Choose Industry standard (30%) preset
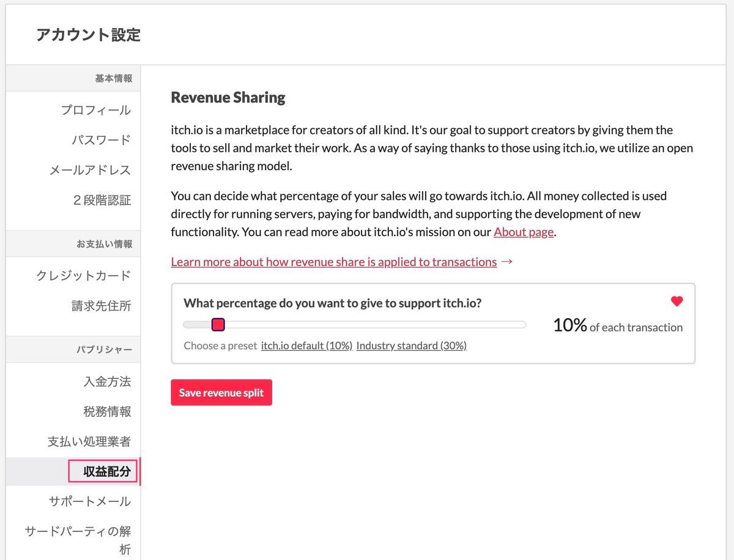Viewport: 734px width, 560px height. [412, 345]
